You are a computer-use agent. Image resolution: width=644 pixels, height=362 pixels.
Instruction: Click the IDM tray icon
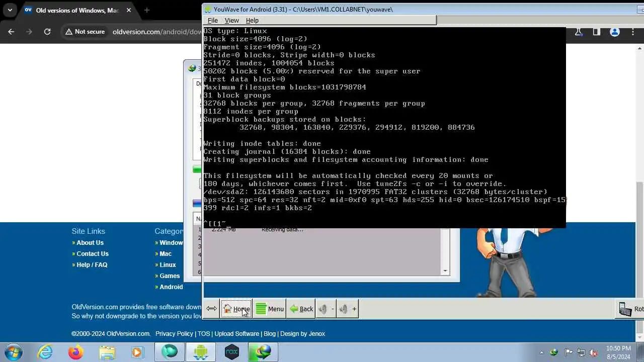554,352
